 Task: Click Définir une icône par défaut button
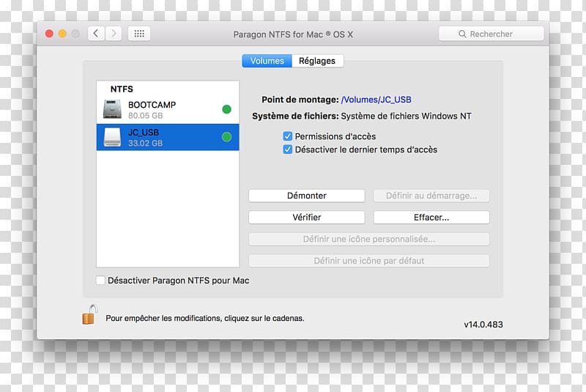(x=369, y=261)
